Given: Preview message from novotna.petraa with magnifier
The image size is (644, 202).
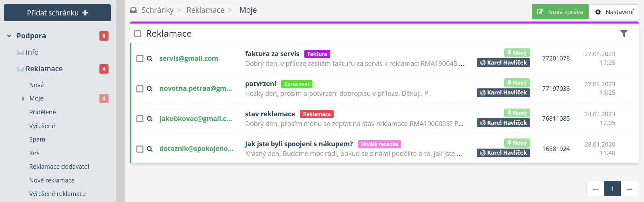Looking at the screenshot, I should [150, 89].
